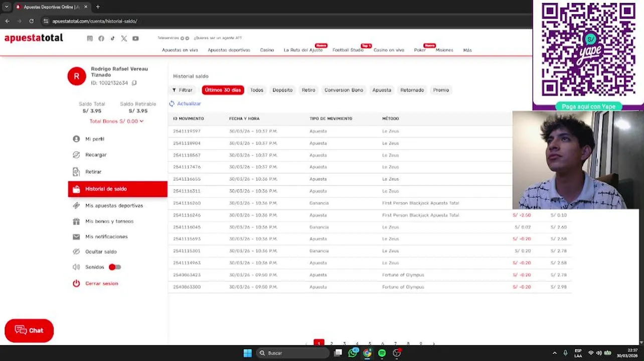The image size is (644, 361).
Task: Open Task View in the taskbar
Action: [x=338, y=353]
